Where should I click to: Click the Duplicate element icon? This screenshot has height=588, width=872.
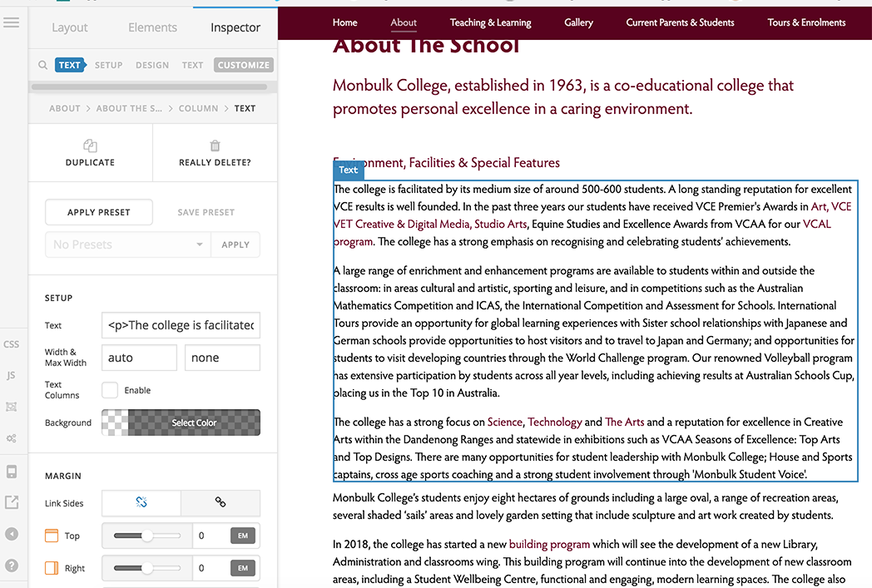click(x=90, y=146)
